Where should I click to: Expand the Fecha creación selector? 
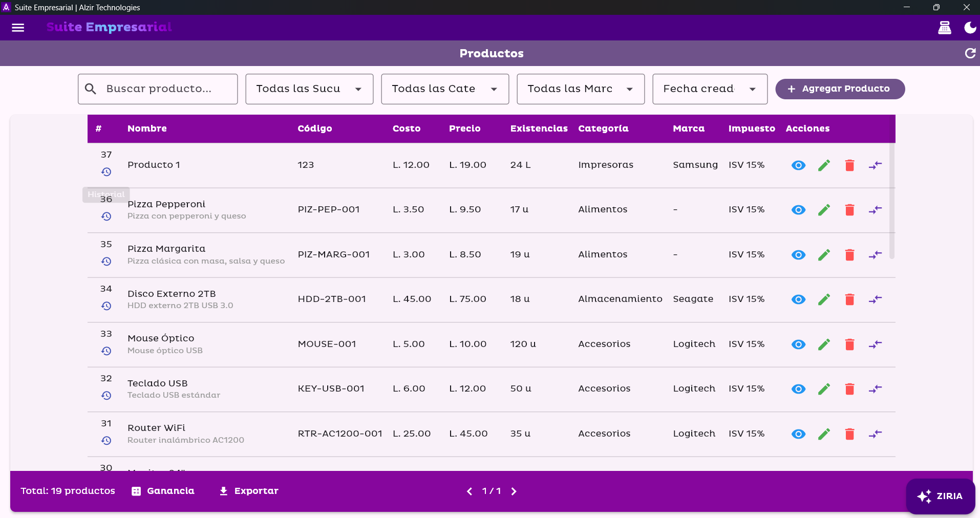click(x=710, y=89)
